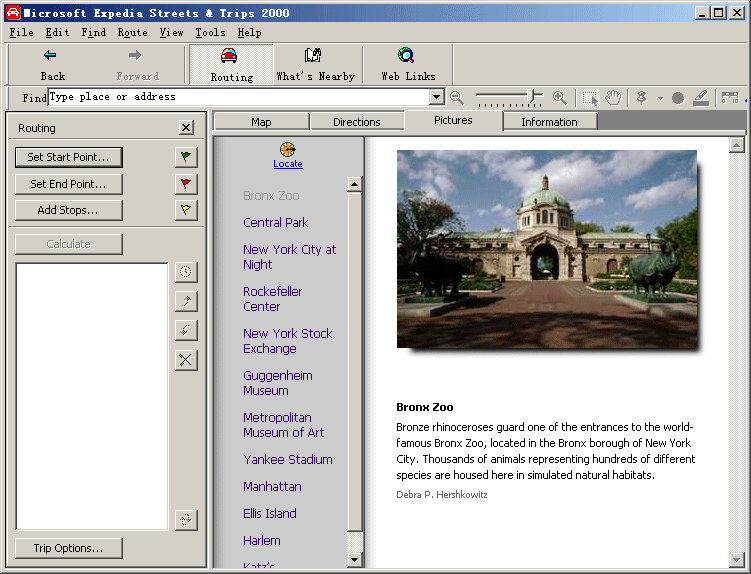Open Web Links toolbar button

click(408, 65)
